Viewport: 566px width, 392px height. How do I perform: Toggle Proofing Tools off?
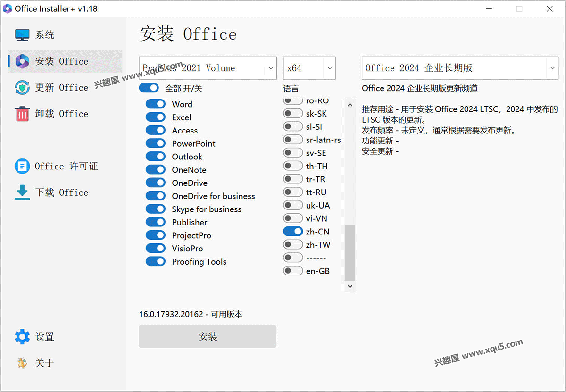click(x=155, y=262)
